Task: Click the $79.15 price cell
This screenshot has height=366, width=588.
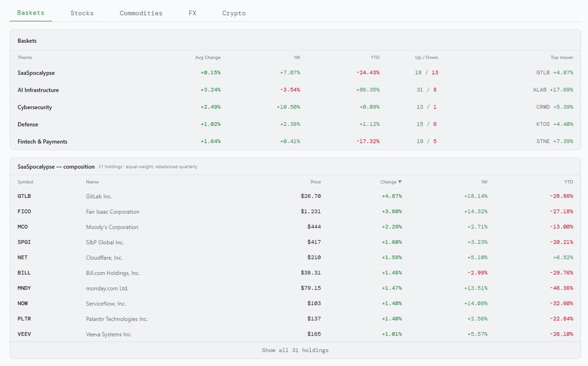Action: [x=311, y=288]
